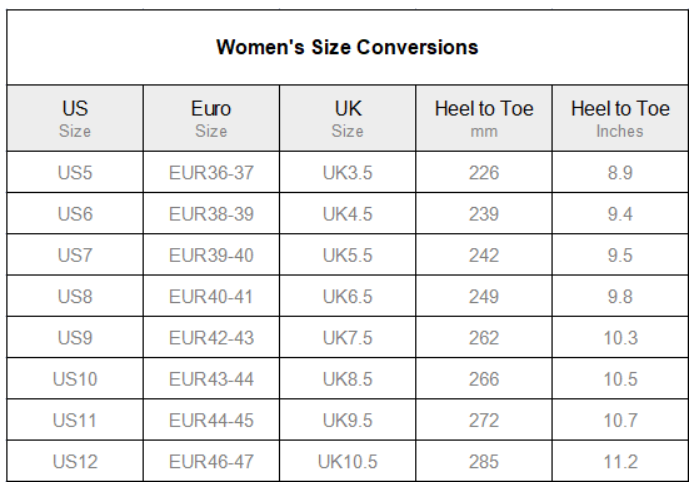
Task: Click the Women's Size Conversions title
Action: [x=347, y=47]
